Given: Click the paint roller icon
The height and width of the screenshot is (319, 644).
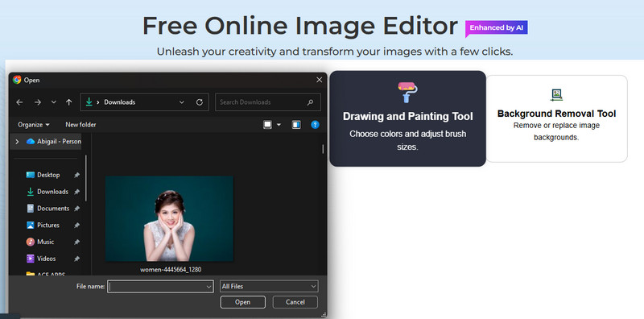Looking at the screenshot, I should (x=407, y=92).
